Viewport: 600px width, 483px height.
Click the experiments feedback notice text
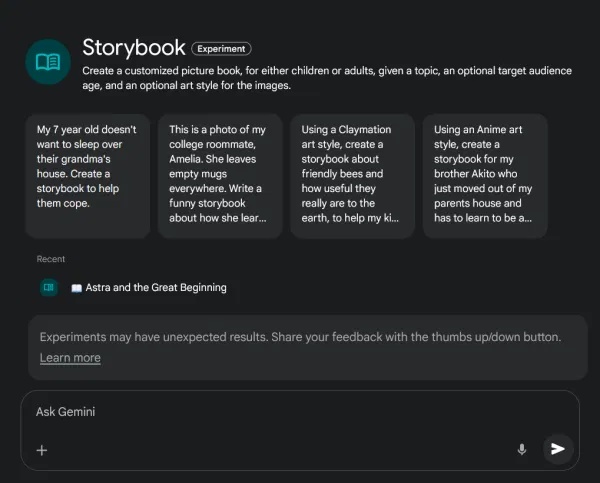point(300,337)
